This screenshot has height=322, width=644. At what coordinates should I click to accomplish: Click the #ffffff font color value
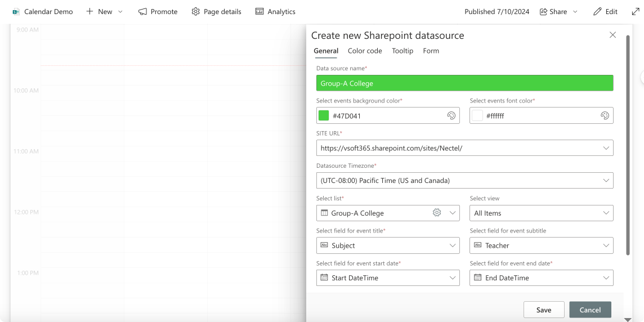495,116
